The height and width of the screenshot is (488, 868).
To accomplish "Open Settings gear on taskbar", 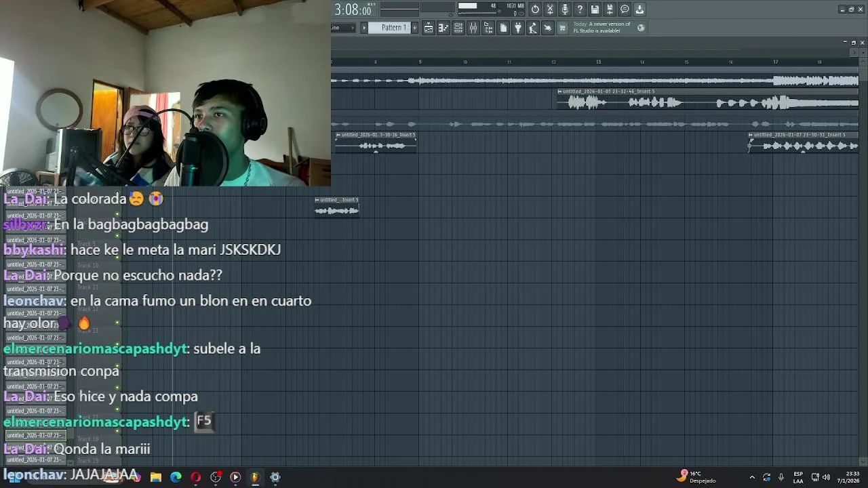I will (x=275, y=477).
